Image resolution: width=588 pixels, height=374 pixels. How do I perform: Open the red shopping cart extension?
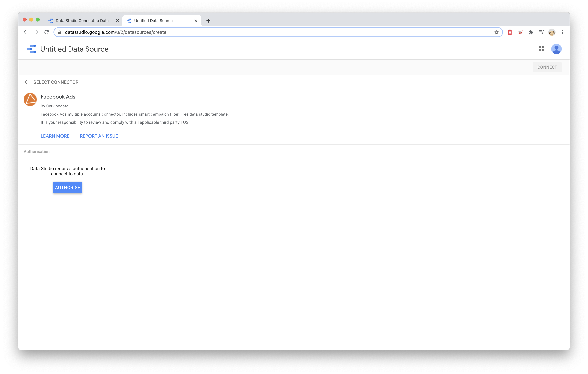point(520,32)
